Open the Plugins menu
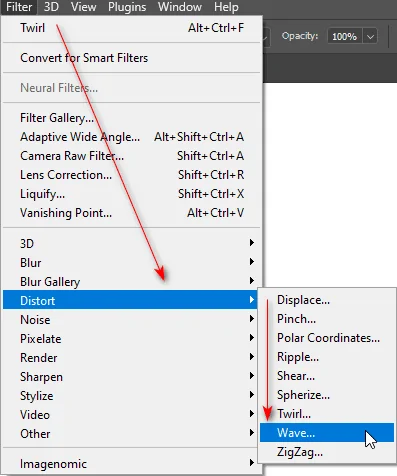 pos(127,7)
